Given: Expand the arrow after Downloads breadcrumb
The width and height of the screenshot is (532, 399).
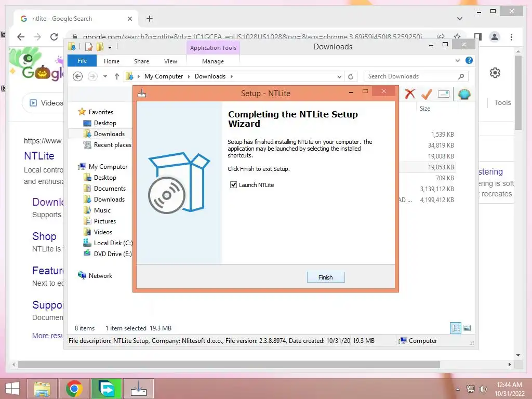Looking at the screenshot, I should click(231, 77).
